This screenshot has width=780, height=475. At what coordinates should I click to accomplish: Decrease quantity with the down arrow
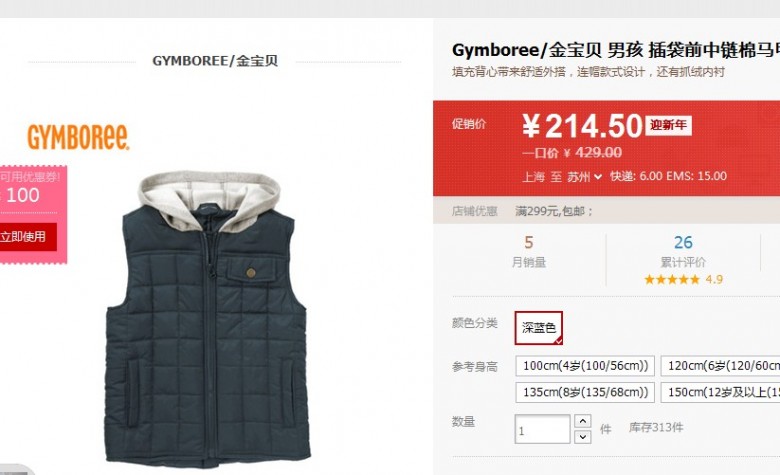[x=583, y=437]
